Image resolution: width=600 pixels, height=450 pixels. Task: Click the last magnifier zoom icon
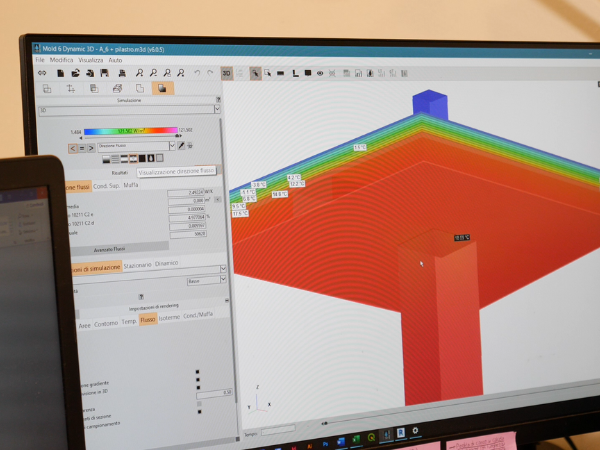pyautogui.click(x=181, y=73)
